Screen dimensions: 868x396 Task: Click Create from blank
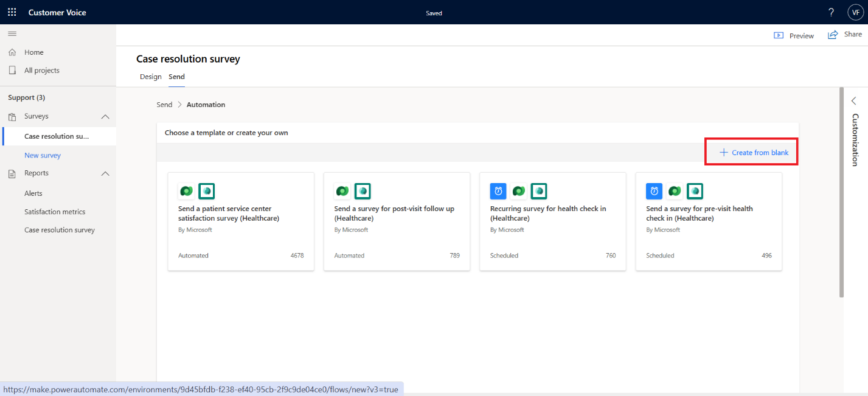coord(754,153)
